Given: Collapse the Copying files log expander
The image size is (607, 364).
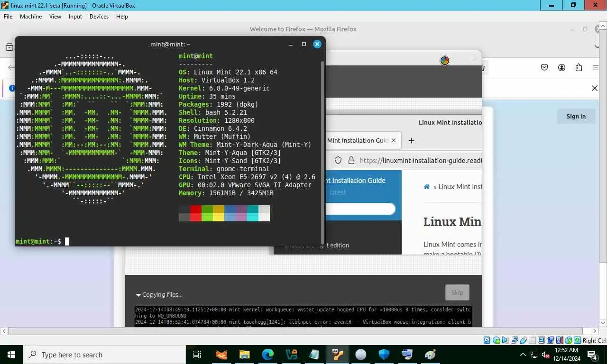Looking at the screenshot, I should (138, 295).
